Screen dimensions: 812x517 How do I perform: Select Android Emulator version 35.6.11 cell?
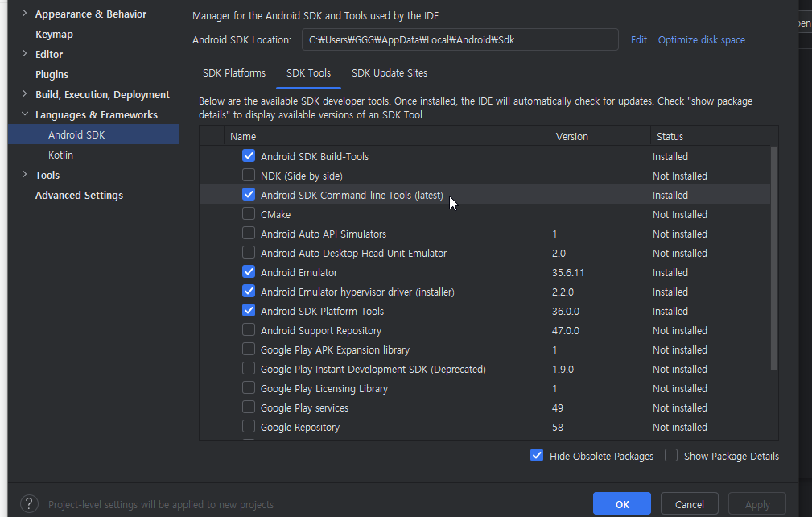(568, 272)
